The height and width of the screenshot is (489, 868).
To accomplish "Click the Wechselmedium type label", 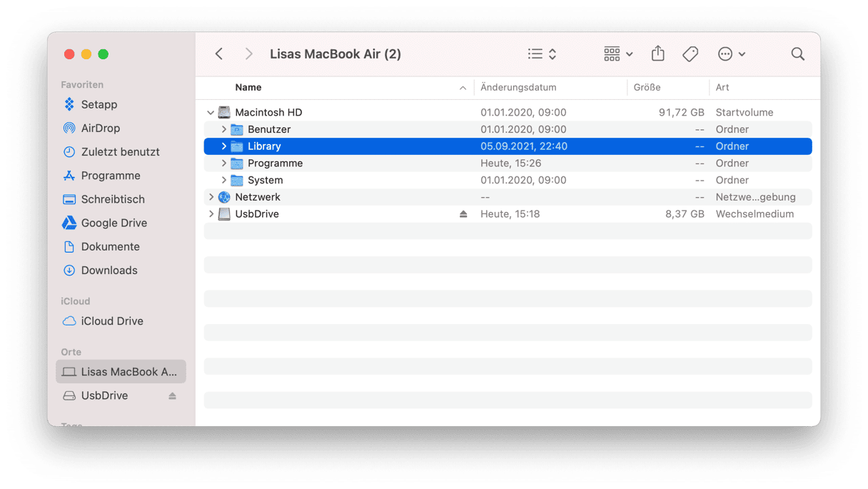I will click(x=755, y=214).
